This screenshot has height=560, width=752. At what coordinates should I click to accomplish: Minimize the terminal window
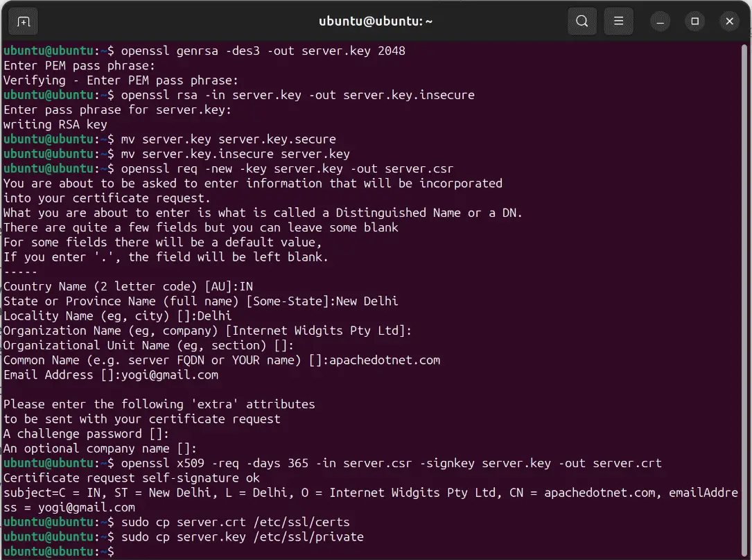point(661,21)
